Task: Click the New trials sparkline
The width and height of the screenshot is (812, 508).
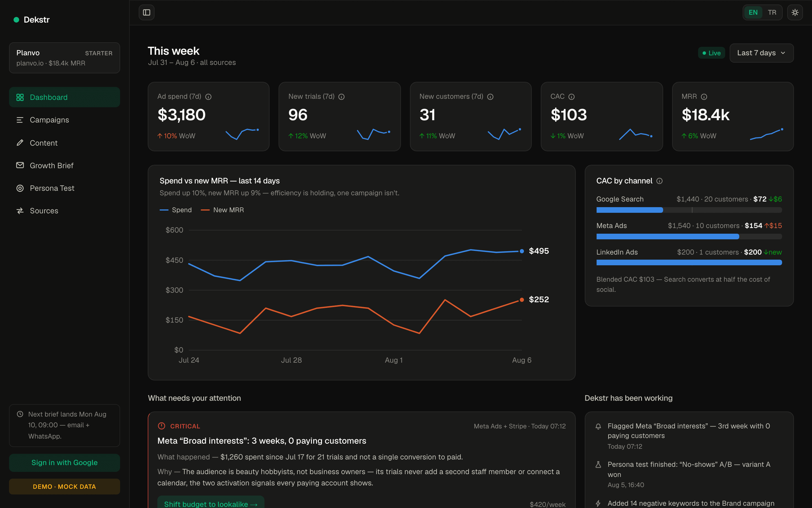Action: pyautogui.click(x=374, y=134)
